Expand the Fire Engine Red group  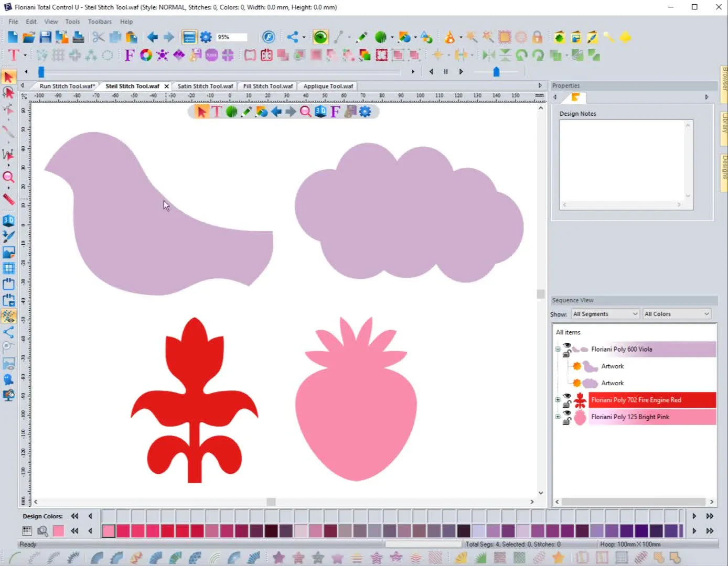558,400
